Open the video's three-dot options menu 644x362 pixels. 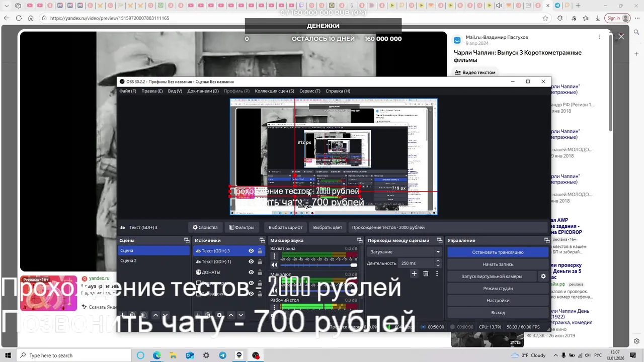(x=599, y=37)
